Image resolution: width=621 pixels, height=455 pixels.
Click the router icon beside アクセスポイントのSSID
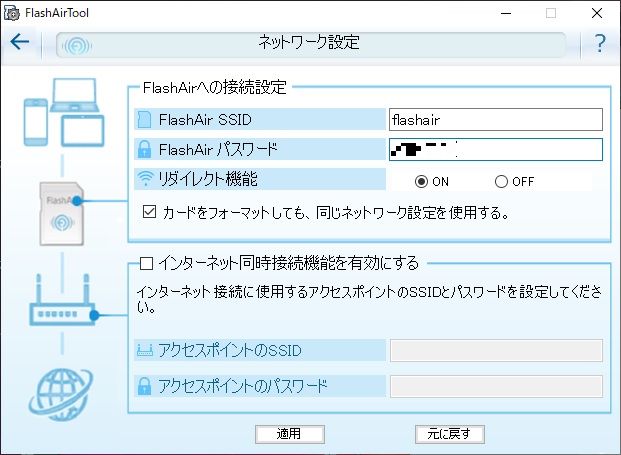[x=145, y=350]
